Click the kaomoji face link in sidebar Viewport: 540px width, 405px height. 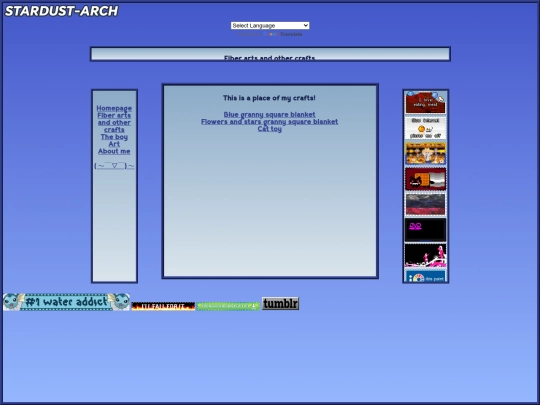click(x=114, y=166)
